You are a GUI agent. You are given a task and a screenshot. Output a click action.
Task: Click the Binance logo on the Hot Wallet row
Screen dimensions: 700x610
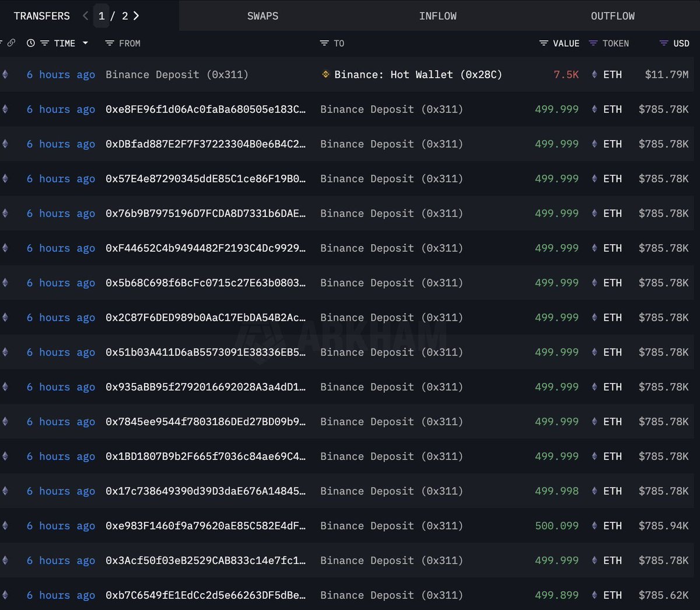325,74
